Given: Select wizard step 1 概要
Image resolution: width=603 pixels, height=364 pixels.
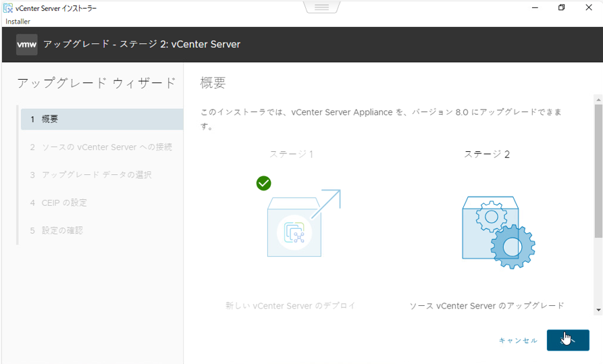Looking at the screenshot, I should click(101, 119).
